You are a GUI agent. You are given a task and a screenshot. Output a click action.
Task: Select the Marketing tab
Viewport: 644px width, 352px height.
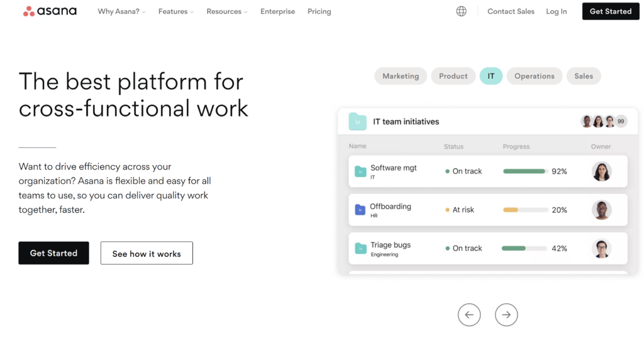[x=401, y=76]
